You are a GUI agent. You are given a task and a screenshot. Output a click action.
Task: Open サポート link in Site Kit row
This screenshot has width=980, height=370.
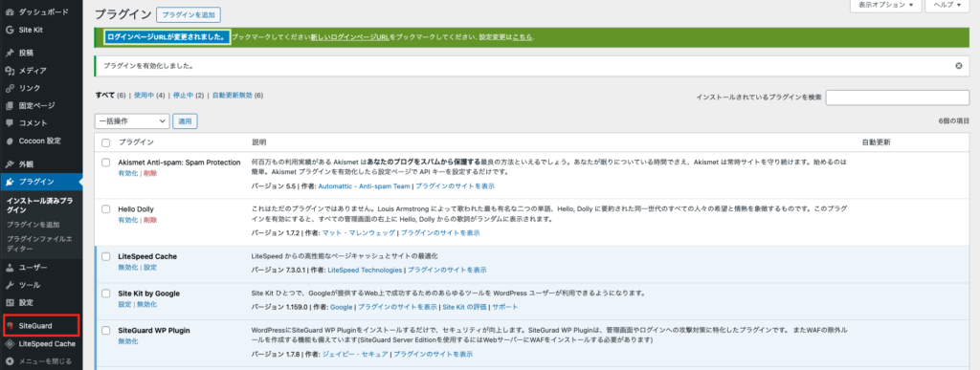pos(505,307)
